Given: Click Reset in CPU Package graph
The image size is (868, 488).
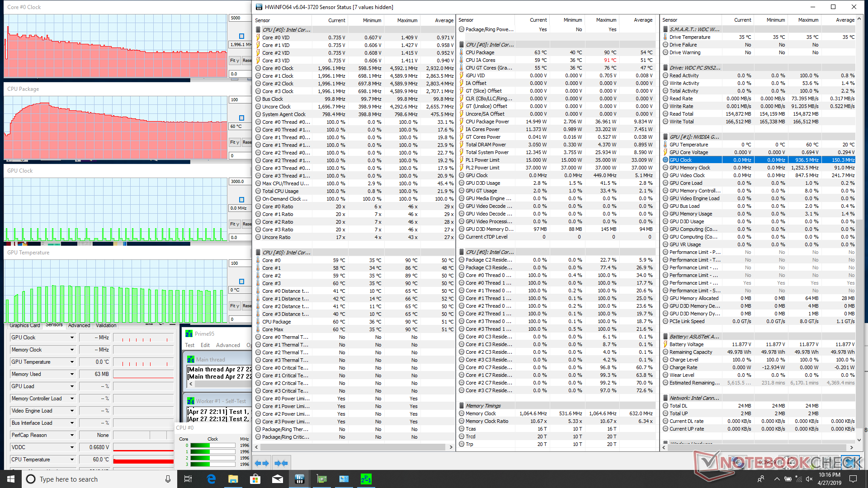Looking at the screenshot, I should [x=247, y=142].
